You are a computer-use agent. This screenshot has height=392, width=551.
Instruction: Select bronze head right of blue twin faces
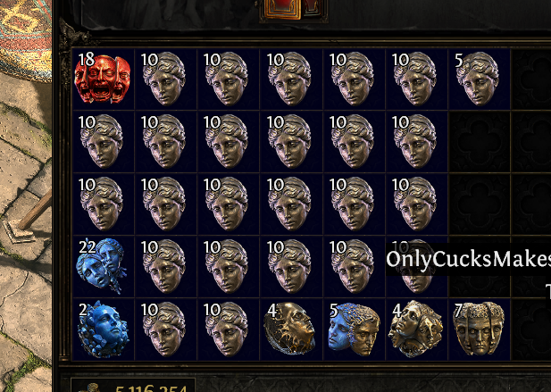pyautogui.click(x=165, y=267)
